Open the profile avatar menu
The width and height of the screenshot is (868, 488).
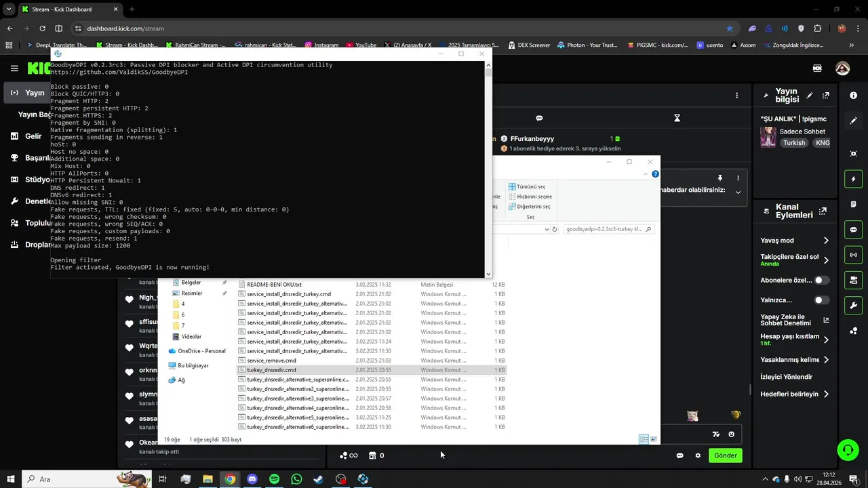[x=842, y=68]
